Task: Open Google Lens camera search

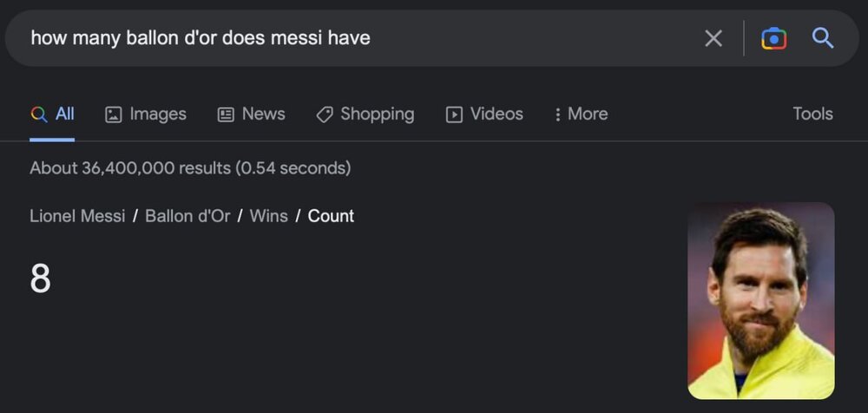Action: 773,38
